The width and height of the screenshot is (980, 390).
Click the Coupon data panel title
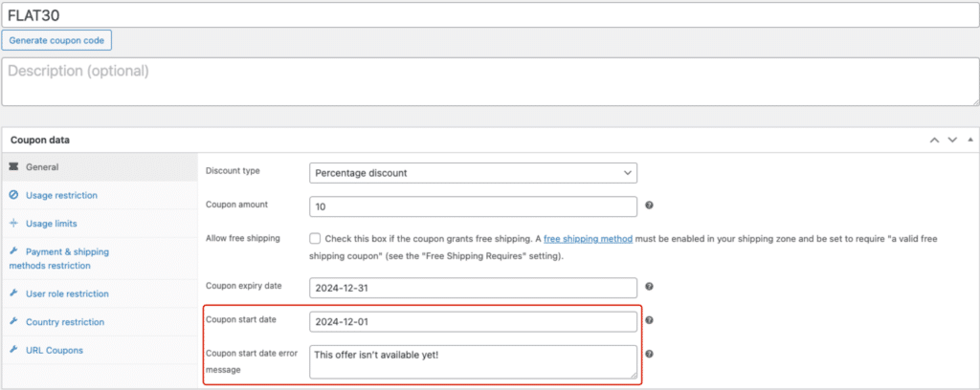40,140
